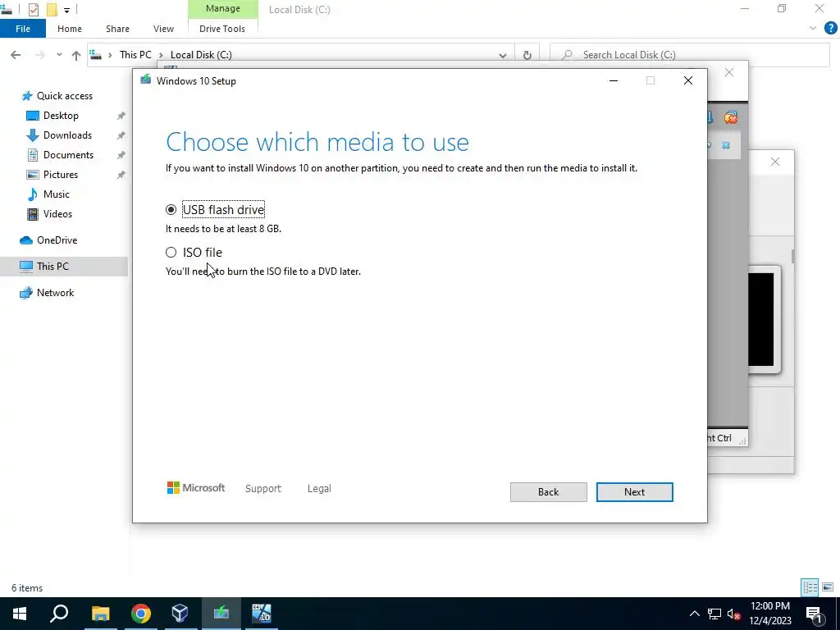The height and width of the screenshot is (630, 840).
Task: Go back with the Explorer back arrow
Action: click(x=16, y=55)
